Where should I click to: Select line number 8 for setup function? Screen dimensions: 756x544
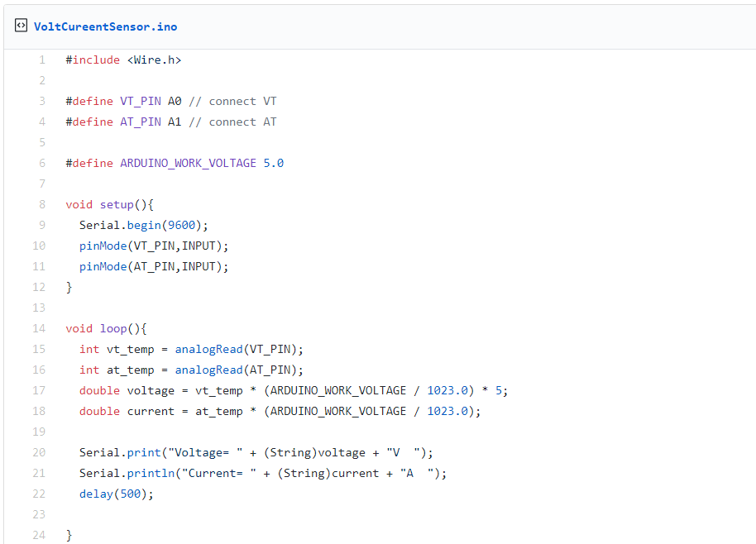42,204
